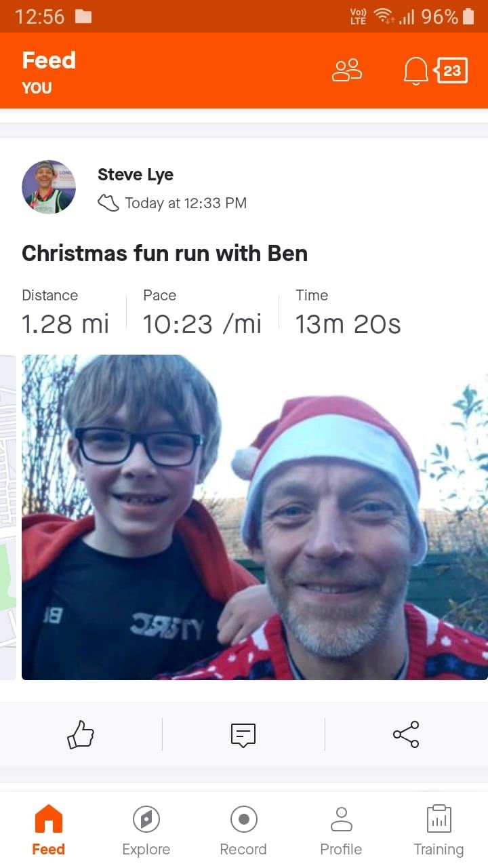Screen dimensions: 488x868
Task: Tap the running shoe activity icon
Action: click(108, 203)
